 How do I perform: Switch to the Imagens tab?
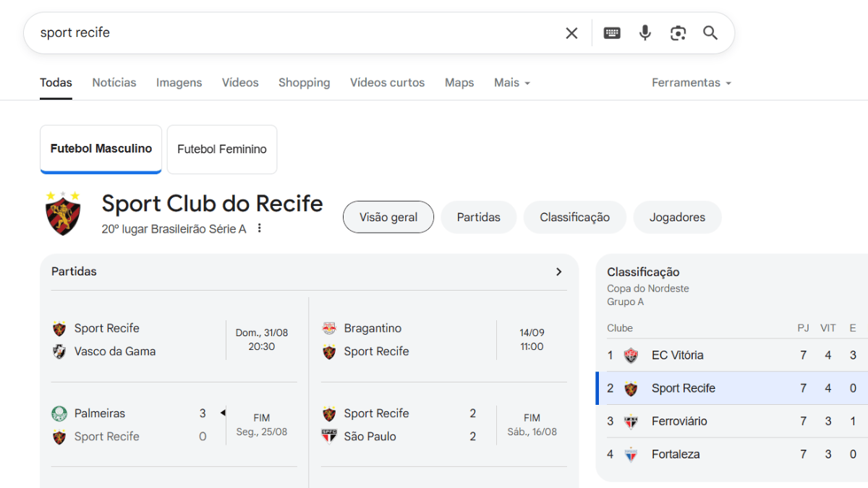pos(179,82)
